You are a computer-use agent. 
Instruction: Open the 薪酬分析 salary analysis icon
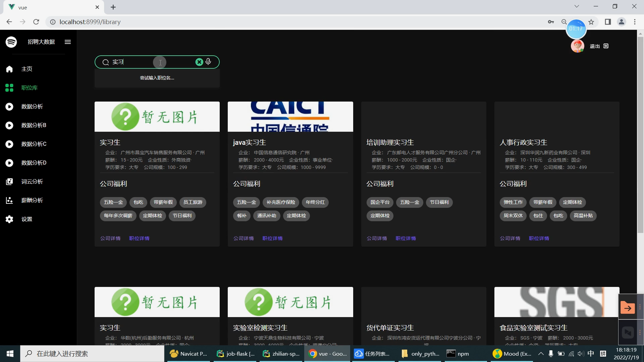coord(9,200)
